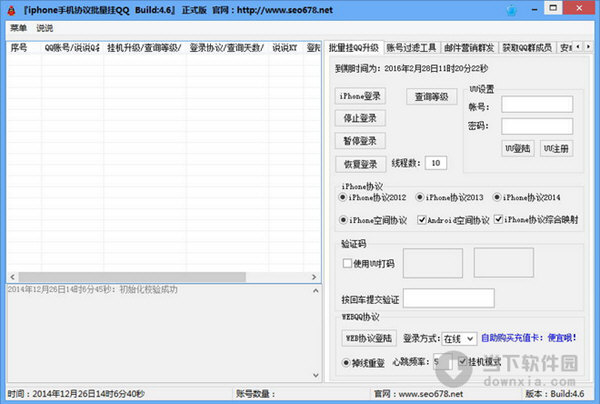Image resolution: width=600 pixels, height=404 pixels.
Task: Toggle the Android空间协议 checkbox
Action: click(x=453, y=220)
